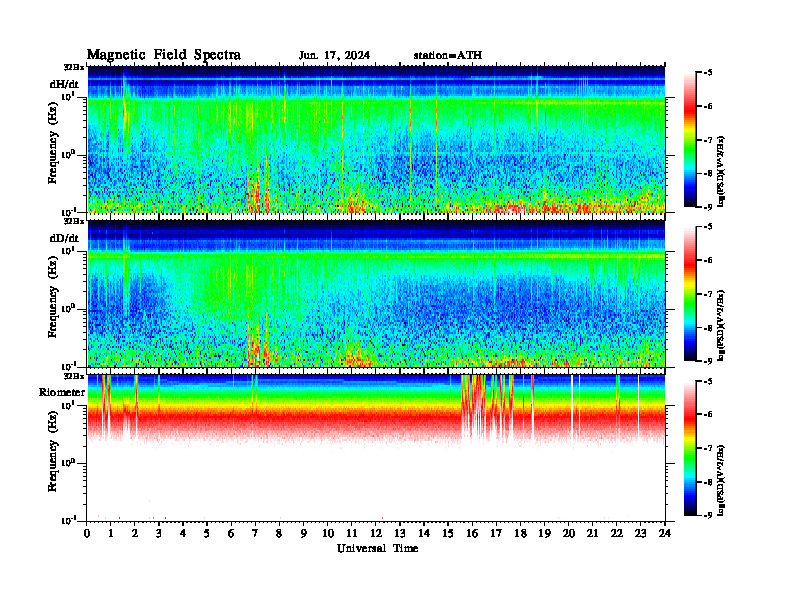Click the "Riometer" panel label
792x612 pixels.
click(62, 392)
